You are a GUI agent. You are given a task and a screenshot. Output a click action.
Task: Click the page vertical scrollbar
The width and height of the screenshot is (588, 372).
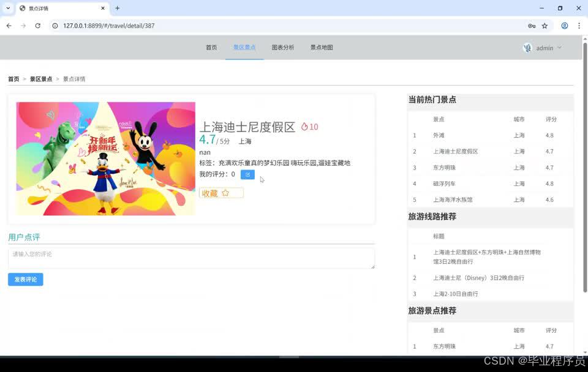tap(585, 166)
